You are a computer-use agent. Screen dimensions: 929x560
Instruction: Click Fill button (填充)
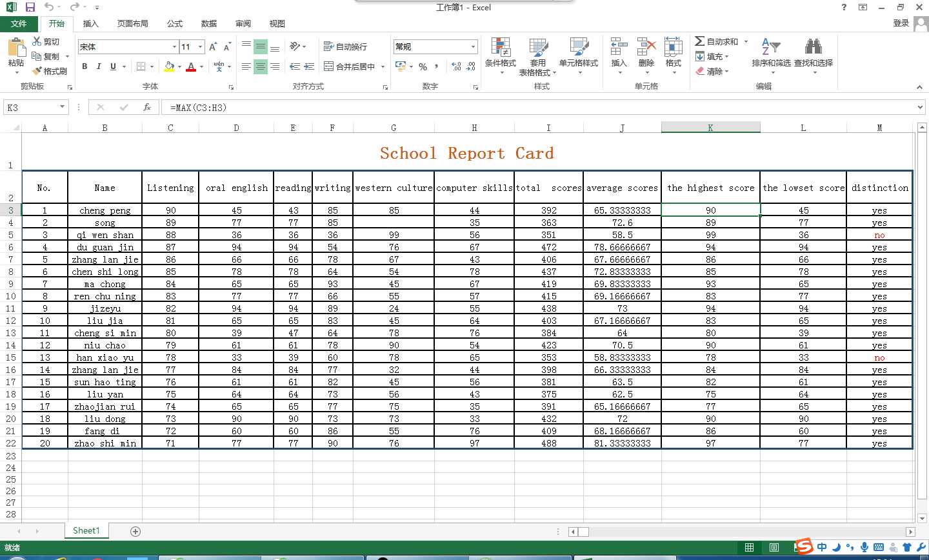710,56
